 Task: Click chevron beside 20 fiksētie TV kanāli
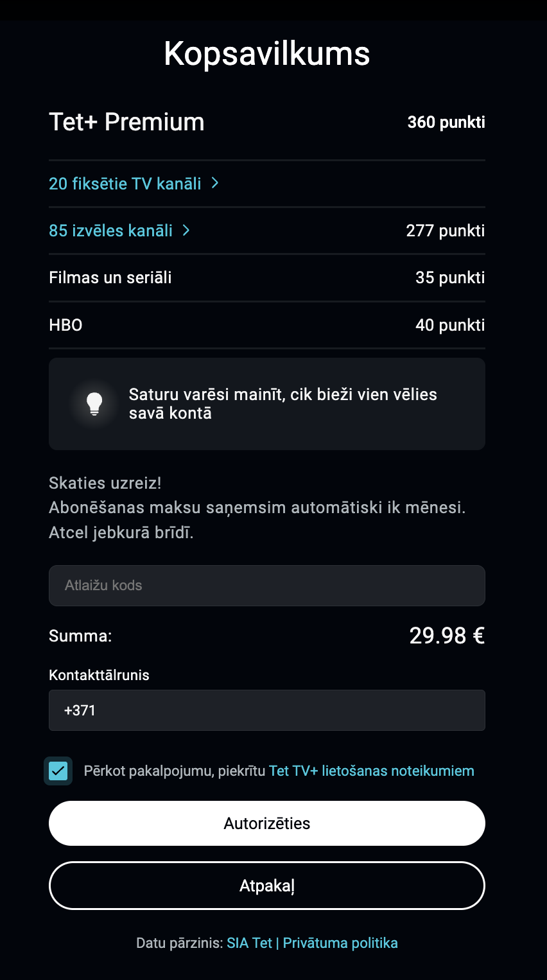click(215, 183)
